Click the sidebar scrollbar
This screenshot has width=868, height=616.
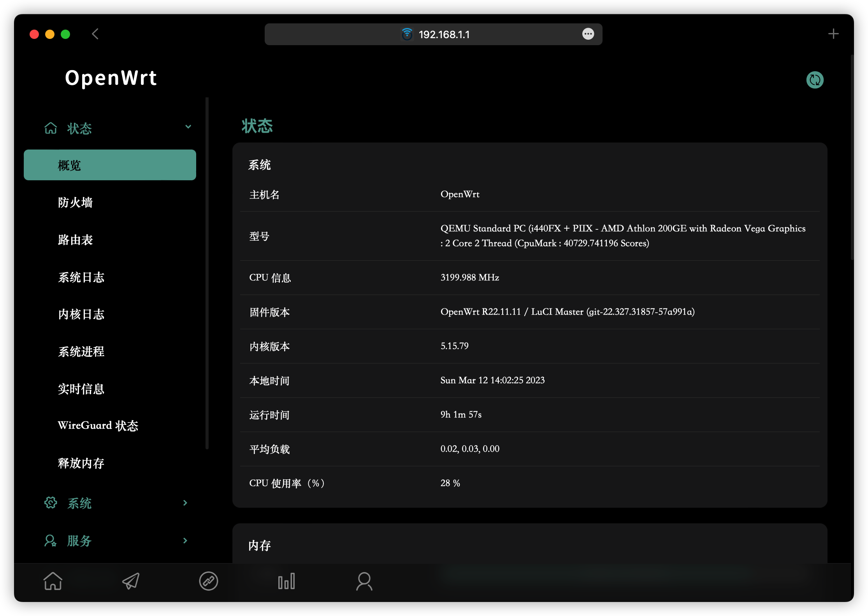pos(207,273)
